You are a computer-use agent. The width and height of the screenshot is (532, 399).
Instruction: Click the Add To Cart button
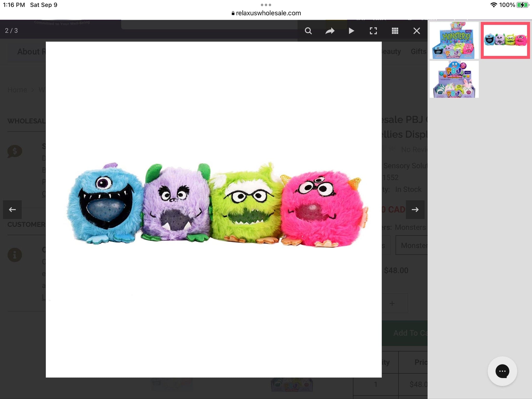click(405, 333)
